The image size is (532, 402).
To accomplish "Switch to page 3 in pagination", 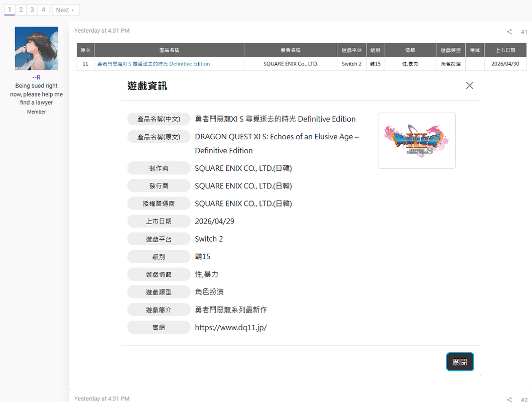I will click(32, 9).
